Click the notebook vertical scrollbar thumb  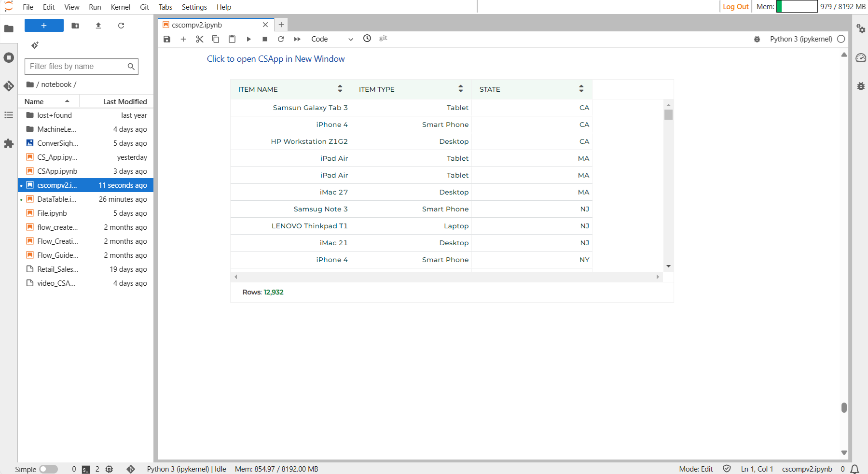coord(844,407)
